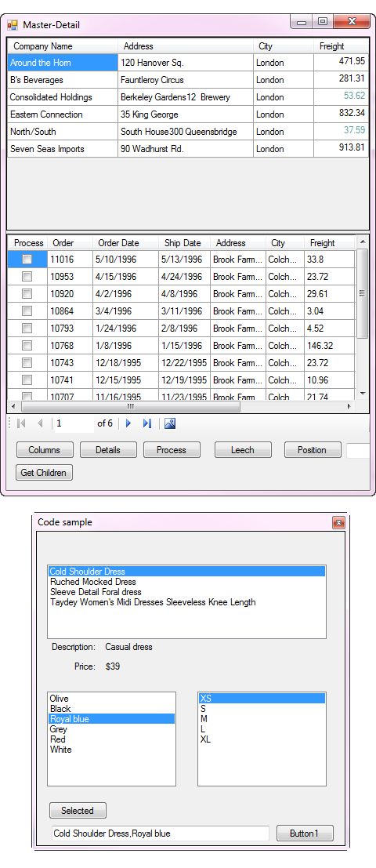Sort detail grid by Order Date header
The height and width of the screenshot is (868, 376).
coord(125,243)
